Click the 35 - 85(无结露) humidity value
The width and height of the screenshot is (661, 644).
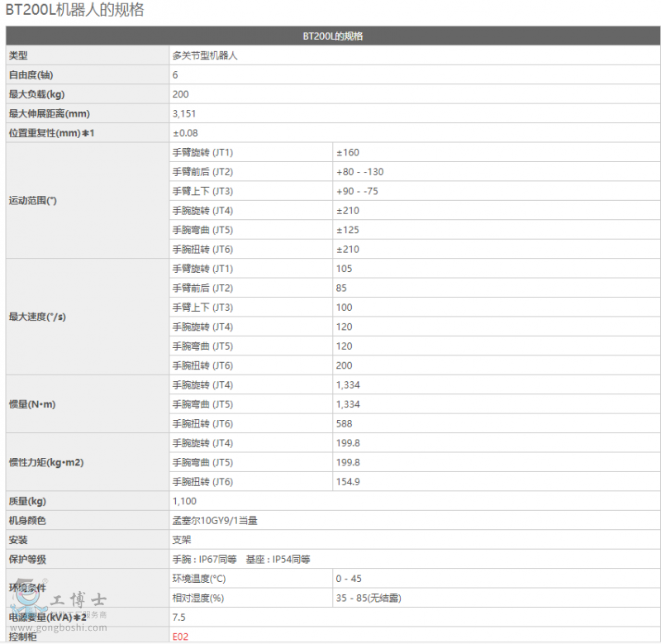pyautogui.click(x=369, y=598)
